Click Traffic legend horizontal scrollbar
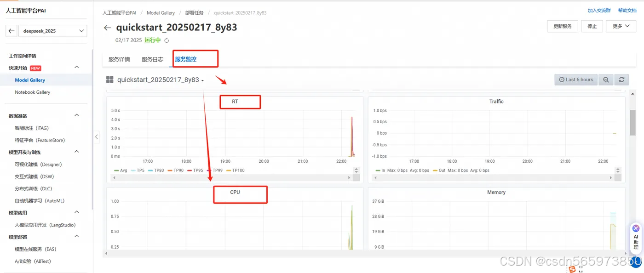The image size is (644, 273). pyautogui.click(x=493, y=177)
